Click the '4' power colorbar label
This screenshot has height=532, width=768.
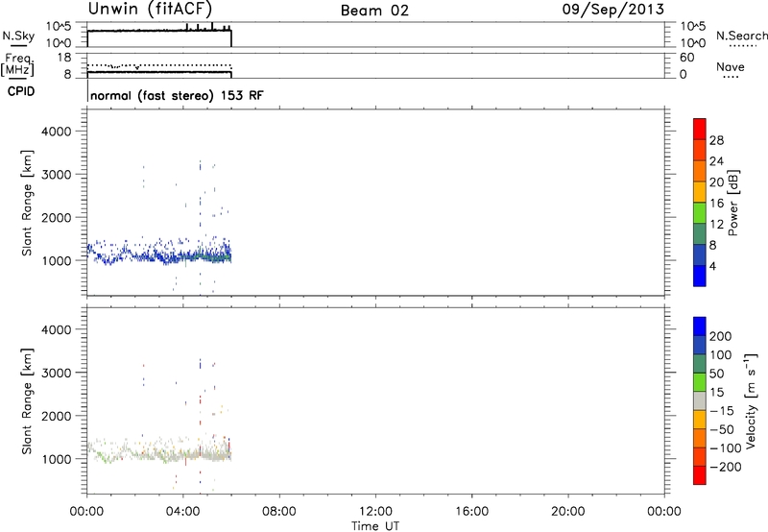712,266
